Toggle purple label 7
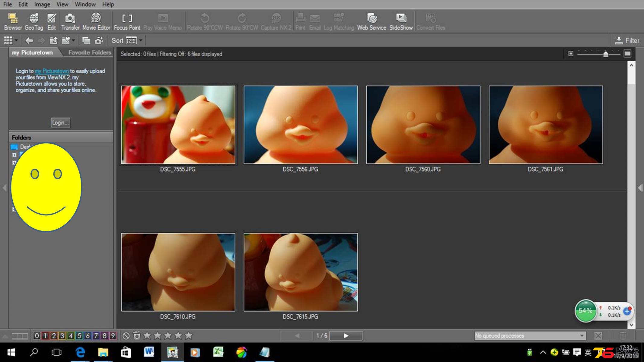 coord(96,336)
